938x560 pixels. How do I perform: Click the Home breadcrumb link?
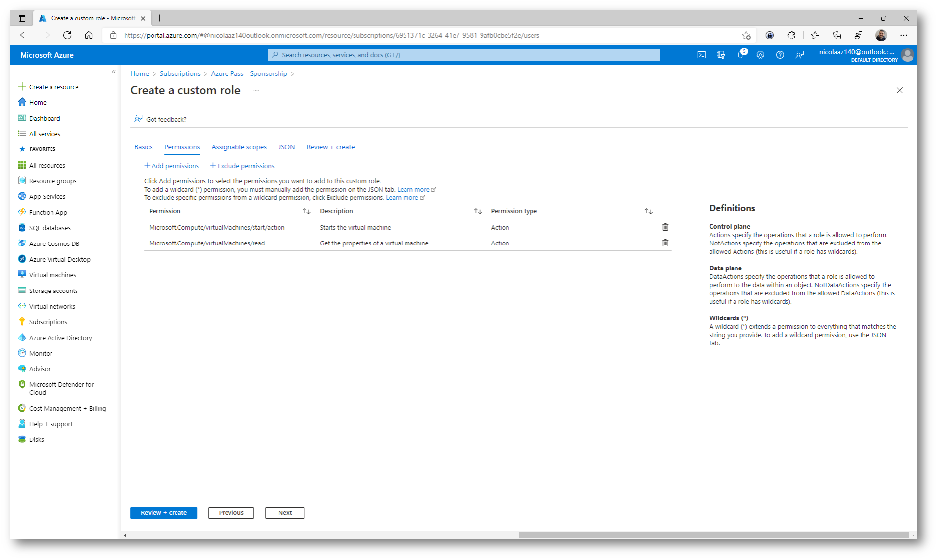[x=140, y=73]
